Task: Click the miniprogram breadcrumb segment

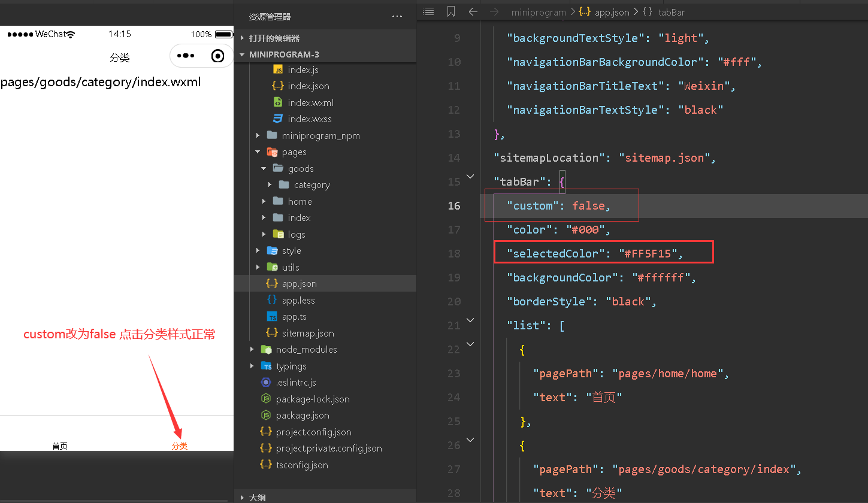Action: 539,12
